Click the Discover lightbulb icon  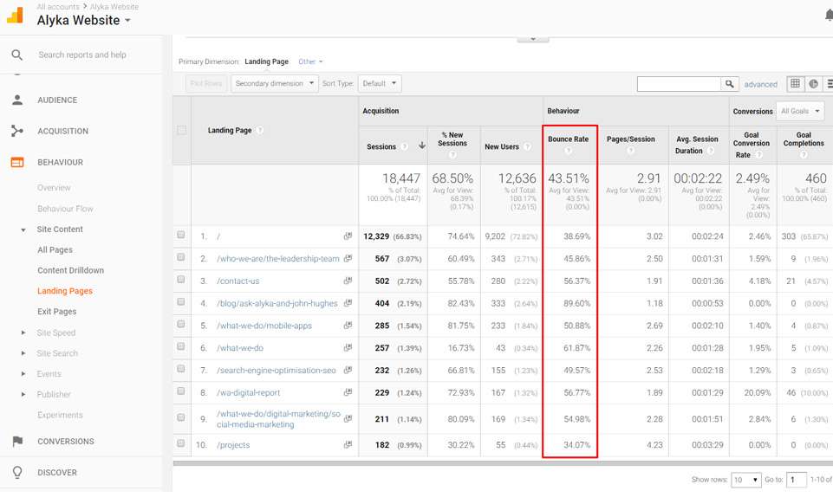click(17, 472)
